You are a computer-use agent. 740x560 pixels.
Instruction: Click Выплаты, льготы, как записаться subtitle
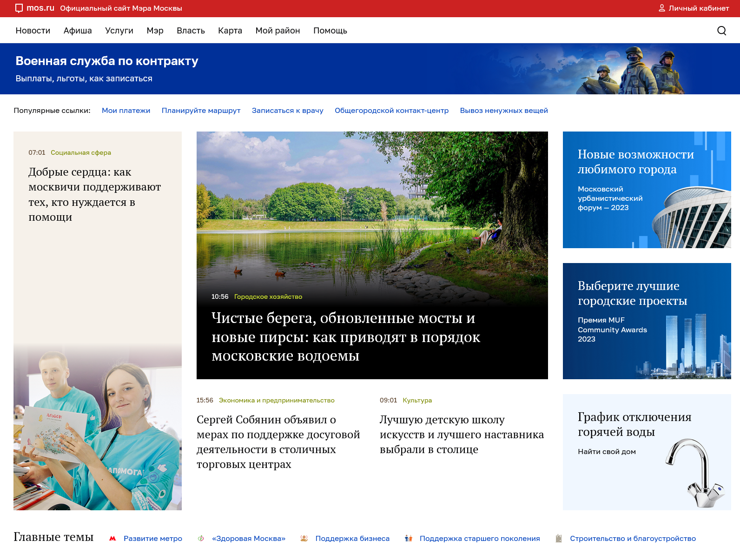tap(84, 79)
